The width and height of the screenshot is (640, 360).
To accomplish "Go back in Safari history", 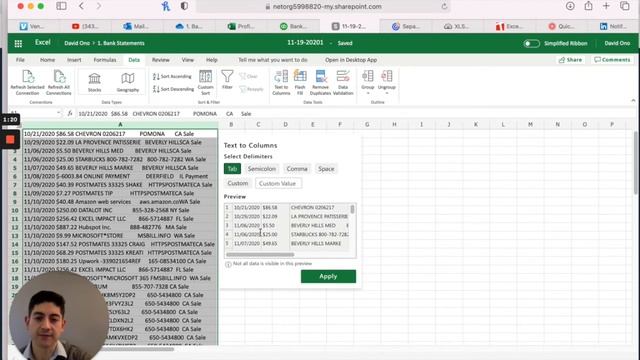I will (x=82, y=6).
